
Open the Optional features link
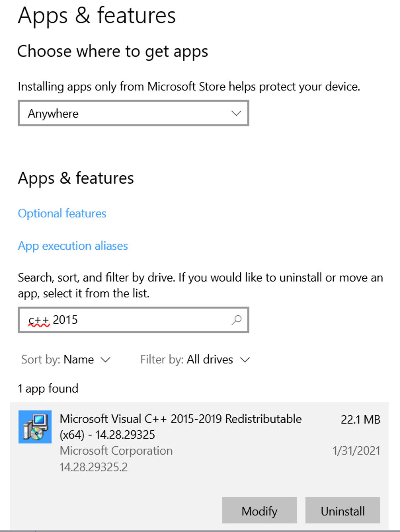pyautogui.click(x=62, y=213)
